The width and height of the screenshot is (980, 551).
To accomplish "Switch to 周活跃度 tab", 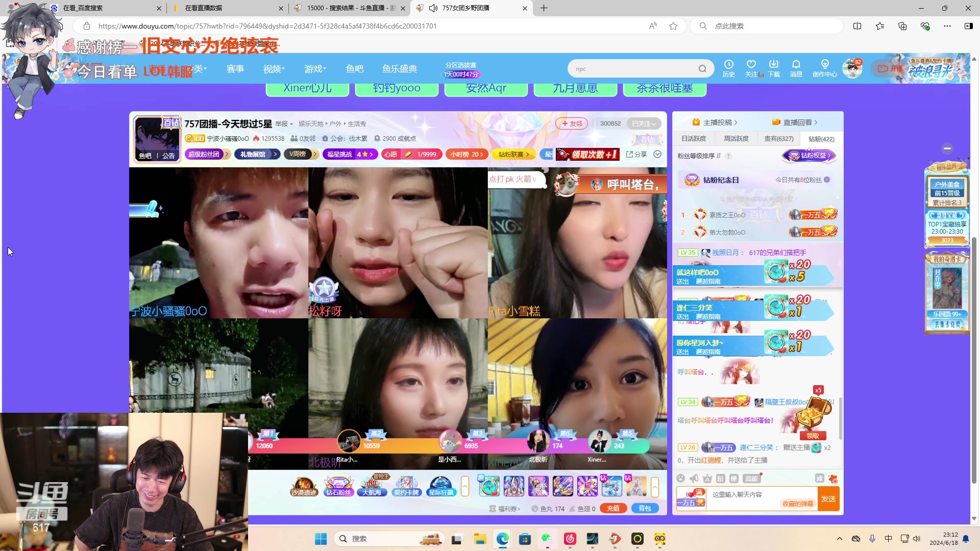I will pyautogui.click(x=736, y=139).
